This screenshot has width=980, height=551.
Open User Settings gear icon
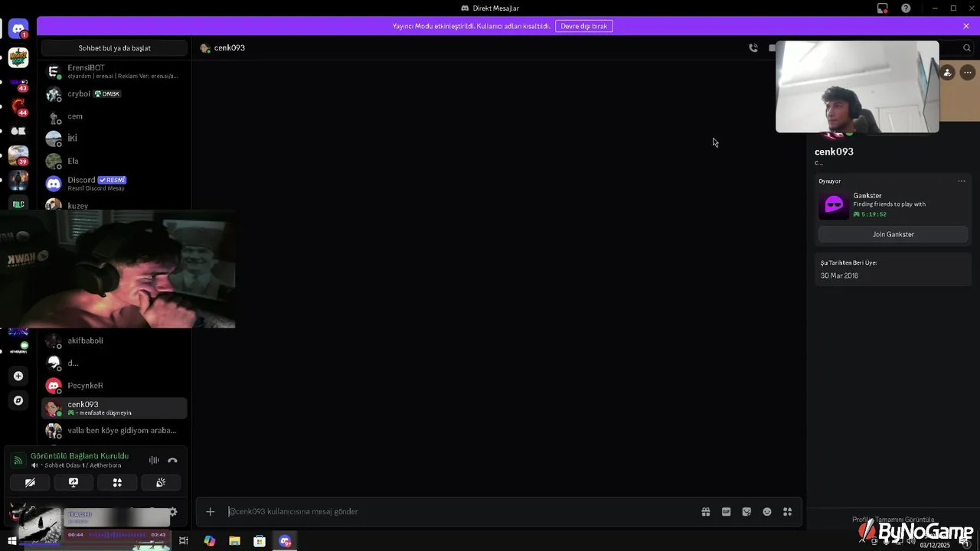173,512
